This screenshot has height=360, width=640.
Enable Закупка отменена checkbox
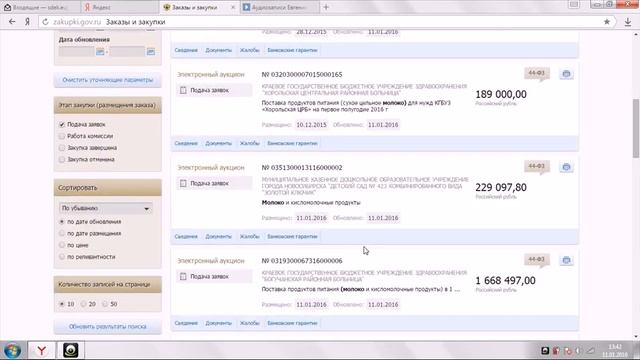pyautogui.click(x=62, y=160)
